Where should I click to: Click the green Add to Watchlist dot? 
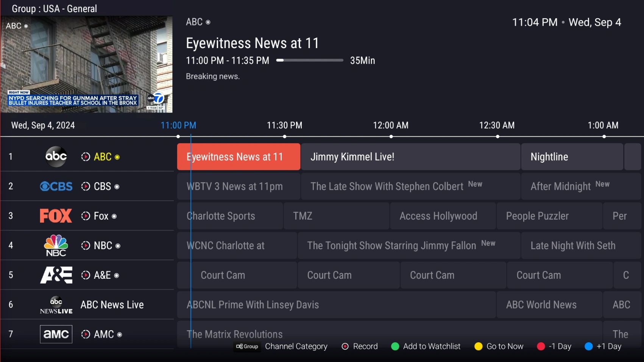395,346
